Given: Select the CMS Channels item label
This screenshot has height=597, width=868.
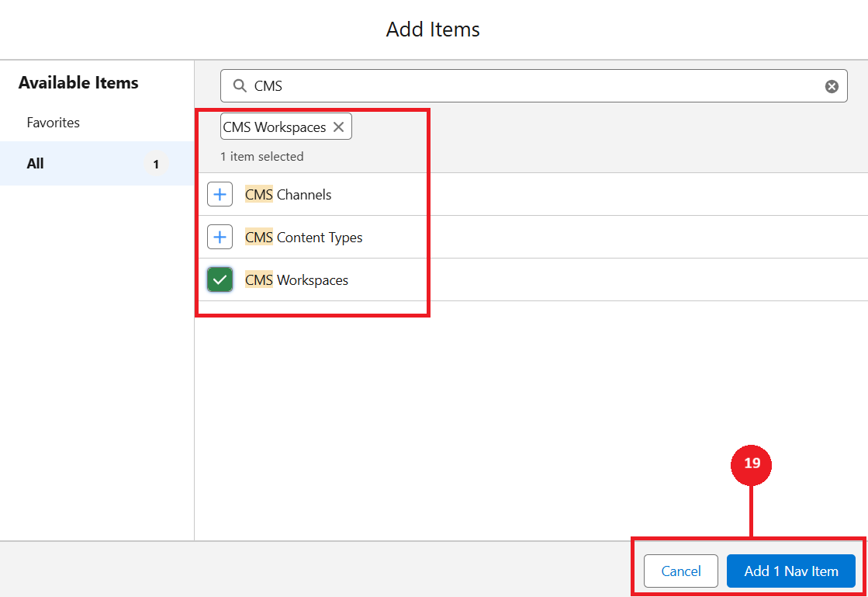Looking at the screenshot, I should [289, 195].
